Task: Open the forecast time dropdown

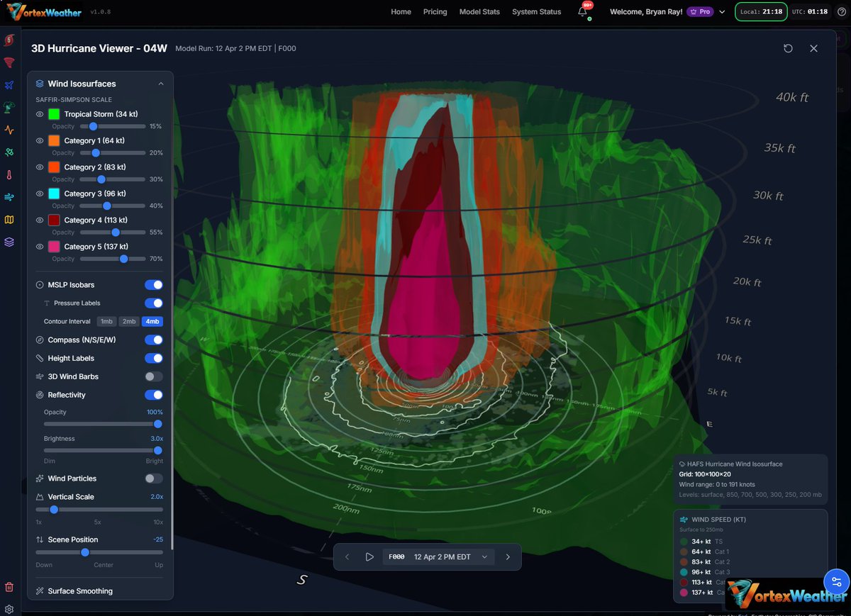Action: tap(439, 557)
